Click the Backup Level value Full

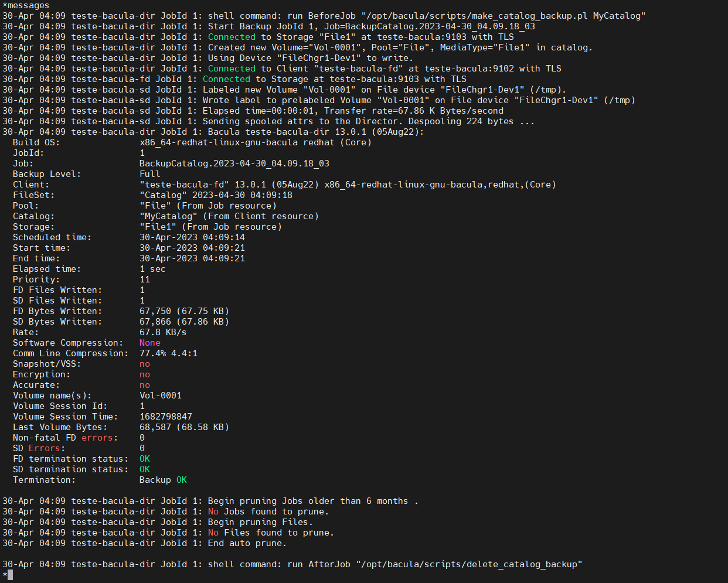[149, 174]
